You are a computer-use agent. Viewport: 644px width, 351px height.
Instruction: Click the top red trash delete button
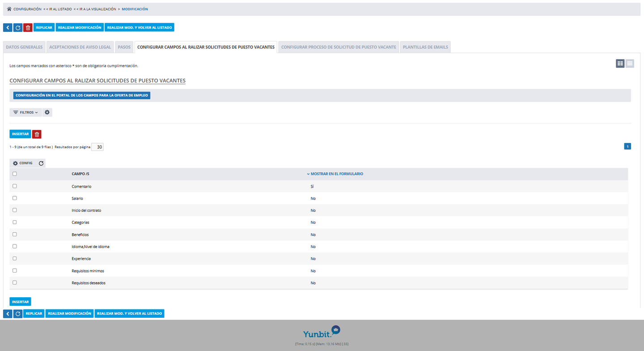(28, 27)
